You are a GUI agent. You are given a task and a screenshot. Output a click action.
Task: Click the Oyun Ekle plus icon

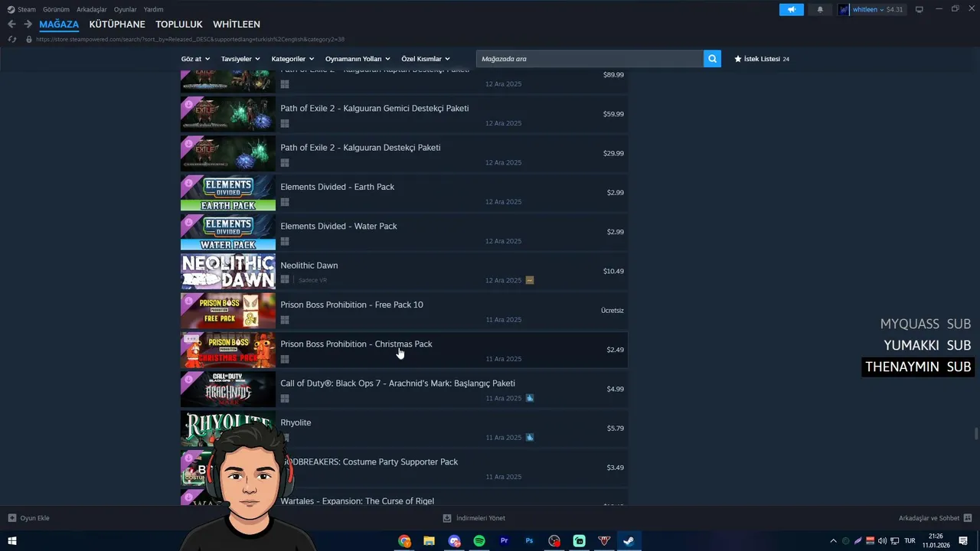click(12, 518)
